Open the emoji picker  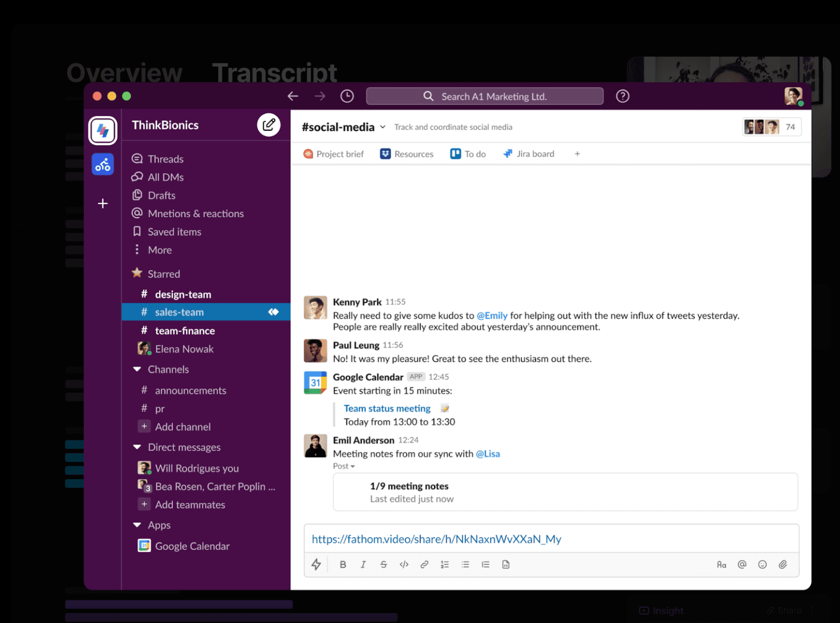pyautogui.click(x=762, y=565)
